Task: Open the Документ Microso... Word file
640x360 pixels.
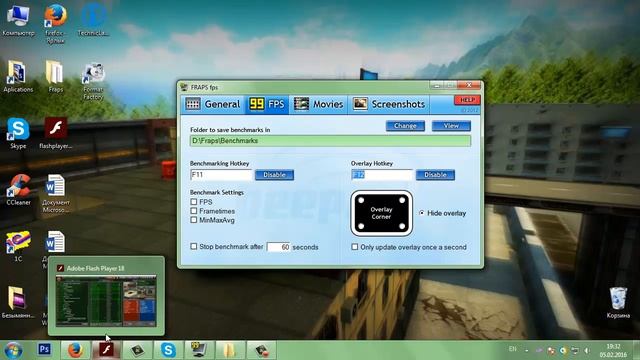Action: click(x=56, y=193)
